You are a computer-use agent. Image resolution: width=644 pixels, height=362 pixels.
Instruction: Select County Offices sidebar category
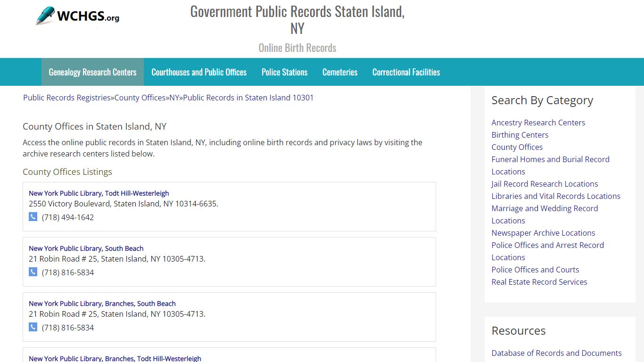click(x=517, y=147)
